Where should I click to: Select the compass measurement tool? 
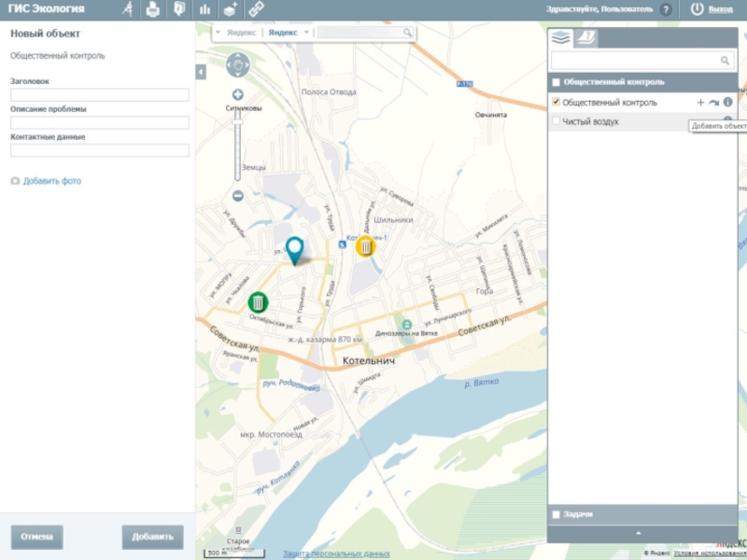coord(128,9)
